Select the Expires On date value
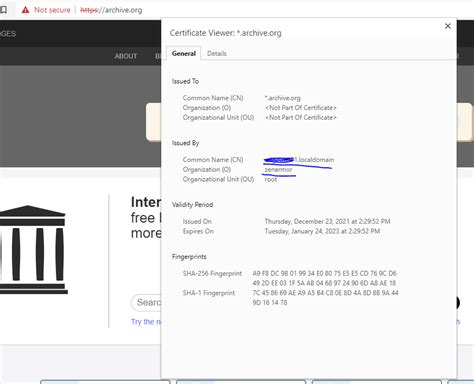This screenshot has height=384, width=474. click(322, 231)
